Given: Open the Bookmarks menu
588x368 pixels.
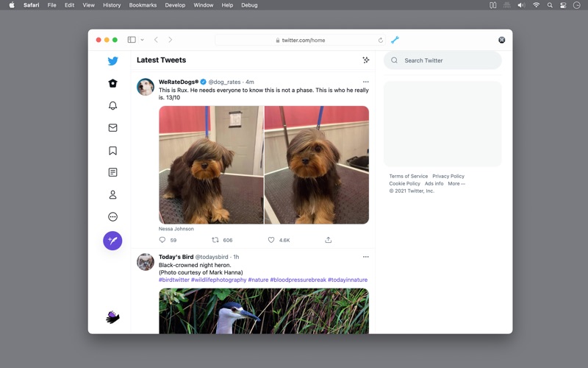Looking at the screenshot, I should click(x=143, y=5).
